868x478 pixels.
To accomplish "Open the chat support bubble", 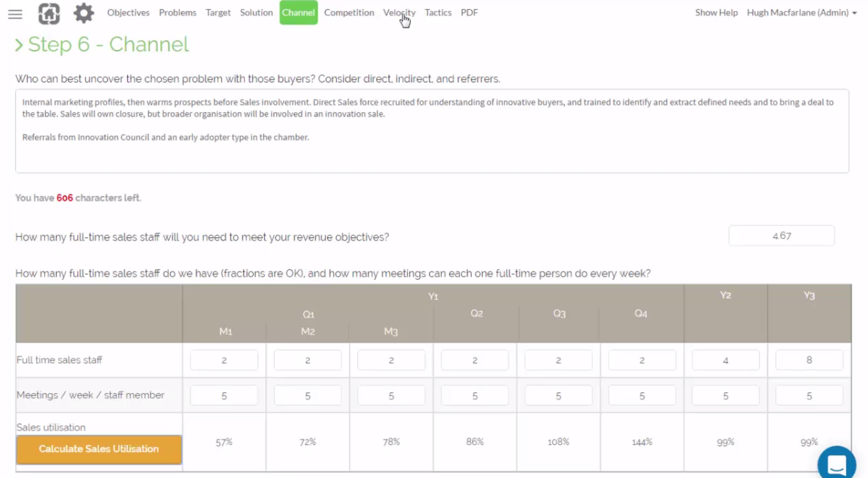I will point(836,463).
